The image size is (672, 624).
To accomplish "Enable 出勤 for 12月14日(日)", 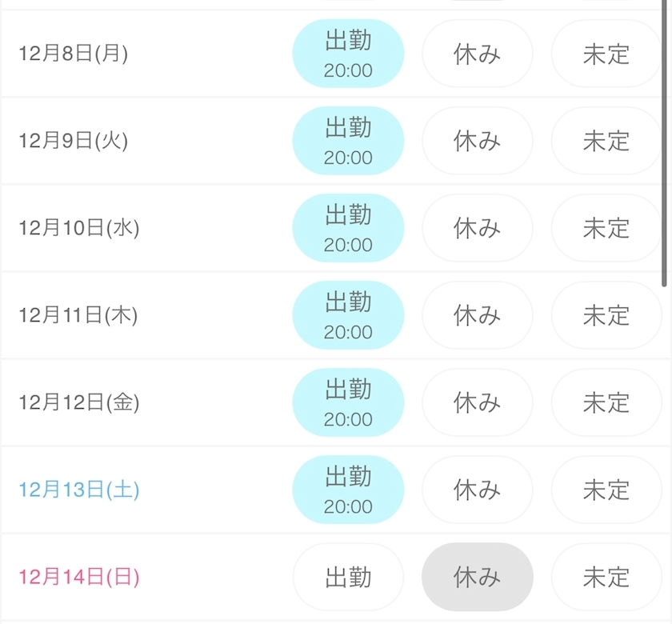I will pyautogui.click(x=348, y=577).
